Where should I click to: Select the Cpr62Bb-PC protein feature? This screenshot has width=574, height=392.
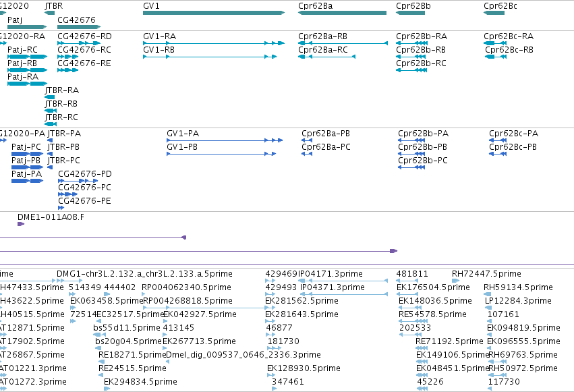pos(411,167)
